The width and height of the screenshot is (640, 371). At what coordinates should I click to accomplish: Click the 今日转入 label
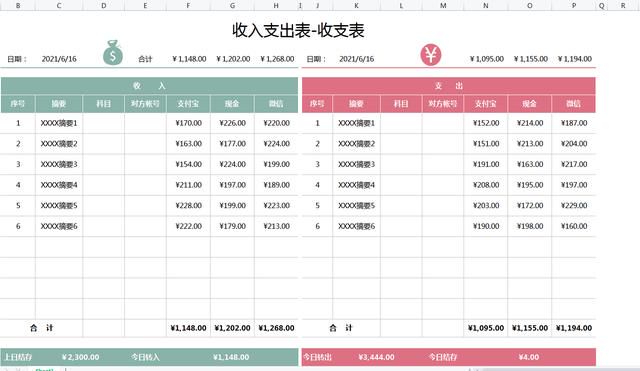click(145, 357)
